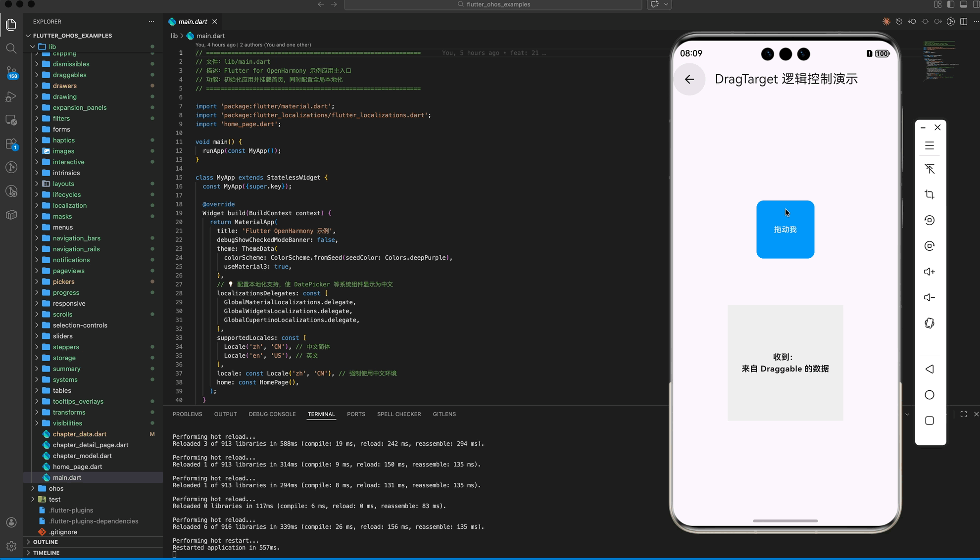
Task: Click the blue 拖动我 draggable box
Action: (x=785, y=230)
